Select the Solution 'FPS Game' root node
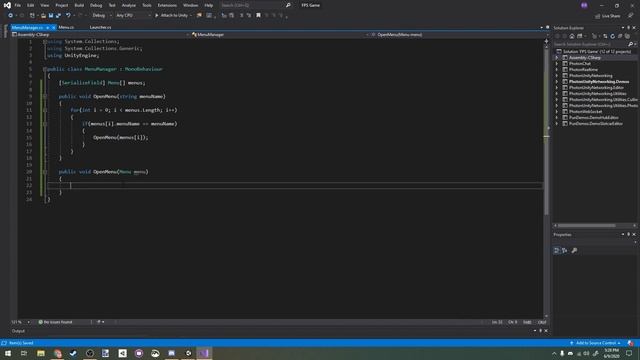640x360 pixels. (596, 51)
